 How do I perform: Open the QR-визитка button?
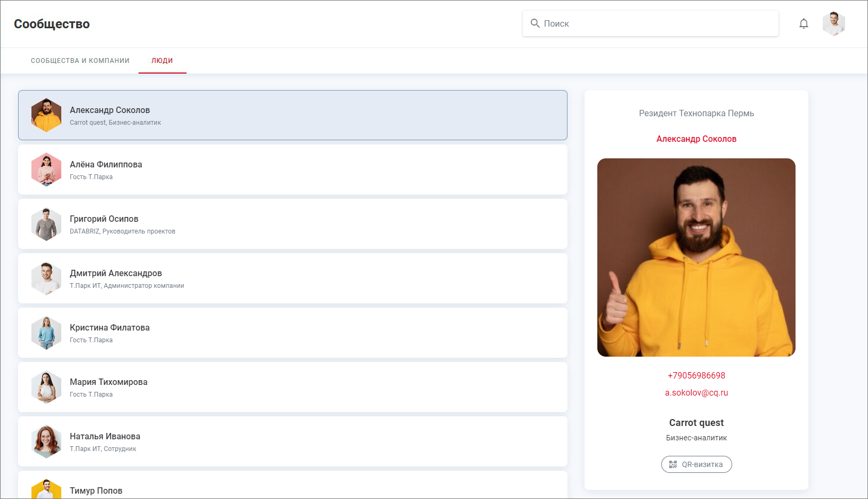696,464
